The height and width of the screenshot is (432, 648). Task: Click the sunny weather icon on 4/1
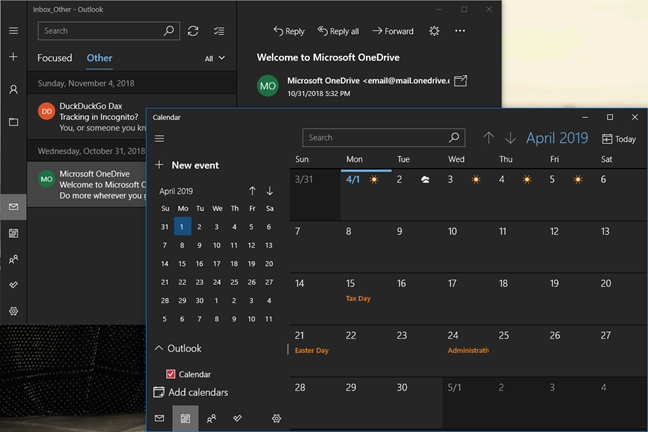pyautogui.click(x=374, y=179)
